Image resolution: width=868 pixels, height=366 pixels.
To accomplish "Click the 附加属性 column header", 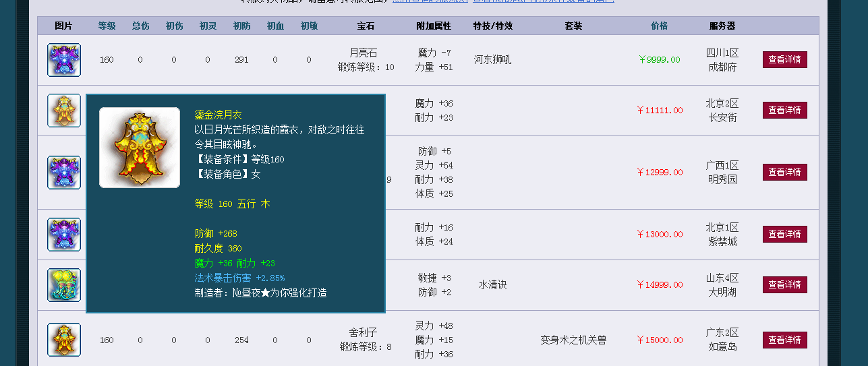I will (x=434, y=26).
